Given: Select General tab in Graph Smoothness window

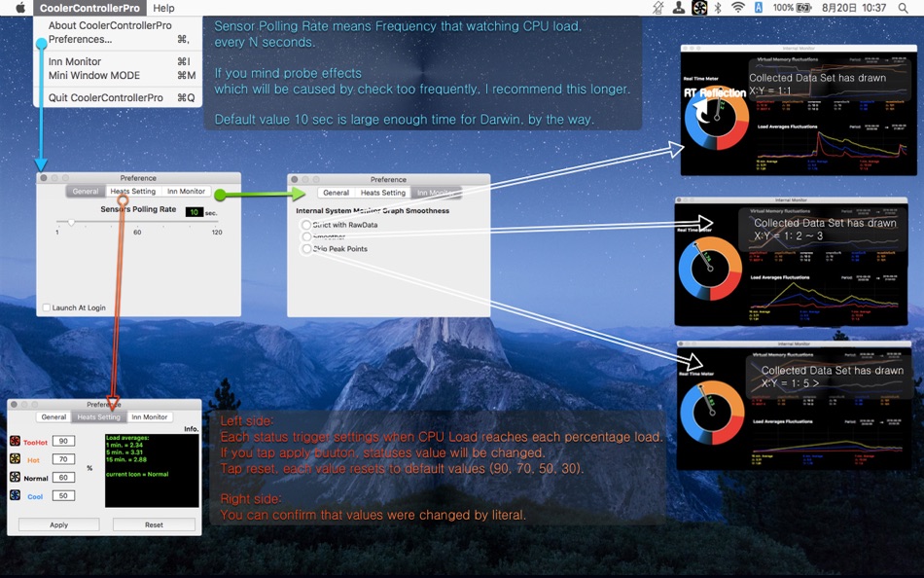Looking at the screenshot, I should (336, 193).
